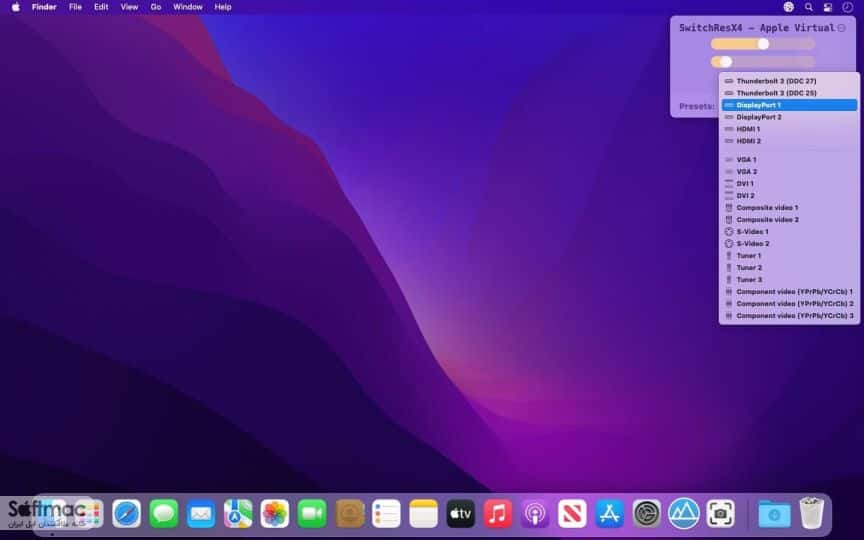
Task: Open Podcasts from the Dock
Action: pyautogui.click(x=534, y=514)
